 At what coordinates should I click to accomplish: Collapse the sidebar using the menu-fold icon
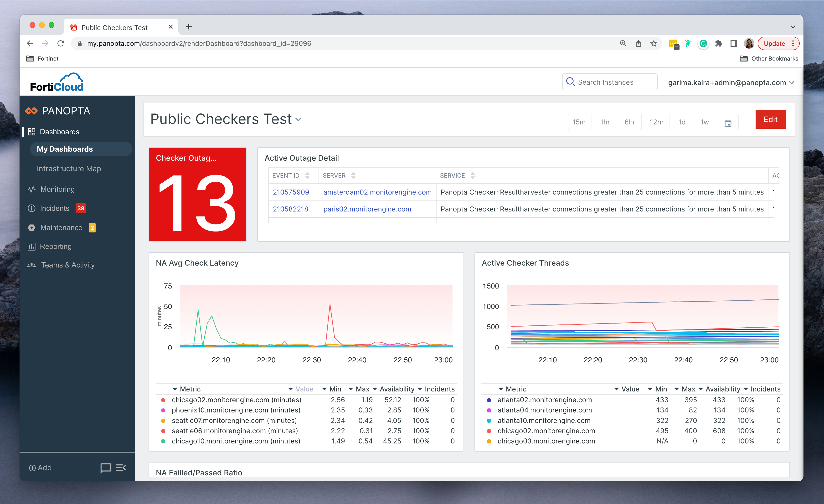pyautogui.click(x=121, y=468)
